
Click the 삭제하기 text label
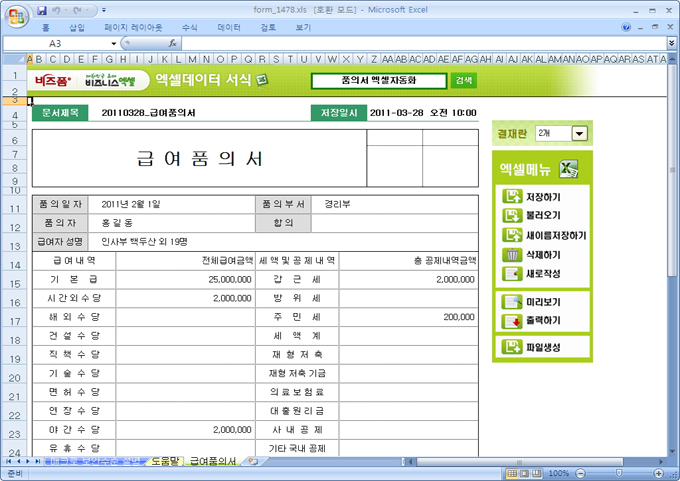pos(543,255)
